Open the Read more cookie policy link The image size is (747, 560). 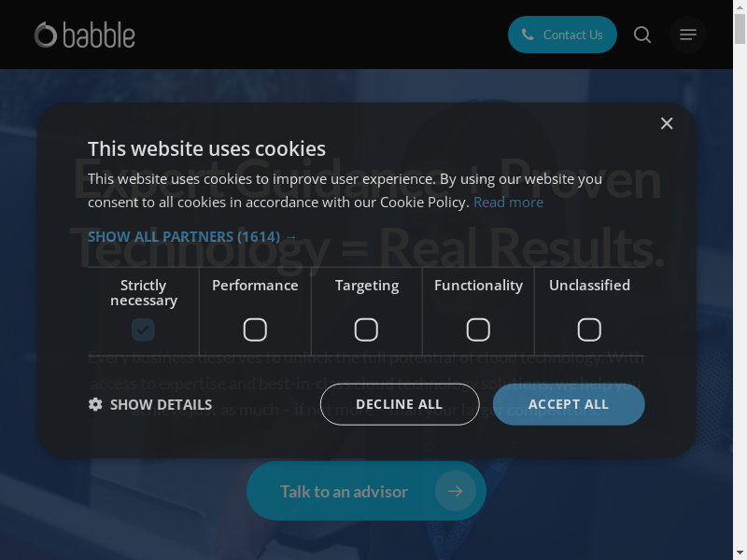(508, 202)
